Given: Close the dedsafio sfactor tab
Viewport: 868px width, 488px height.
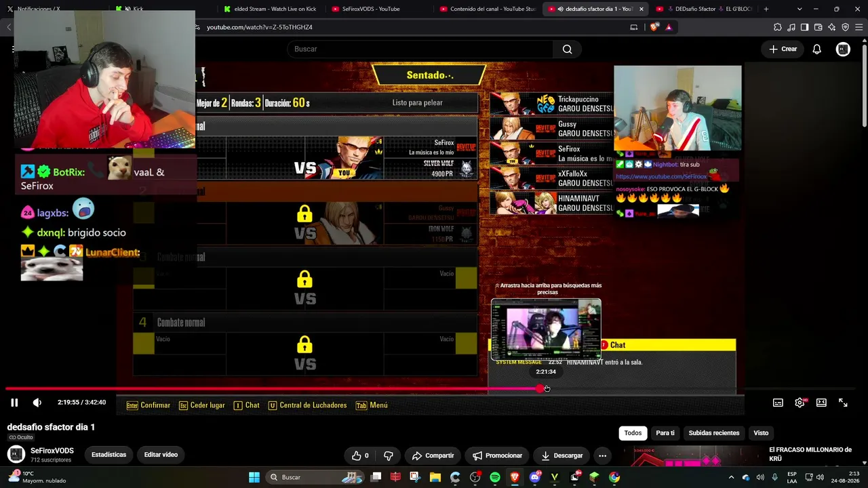Looking at the screenshot, I should [x=641, y=9].
